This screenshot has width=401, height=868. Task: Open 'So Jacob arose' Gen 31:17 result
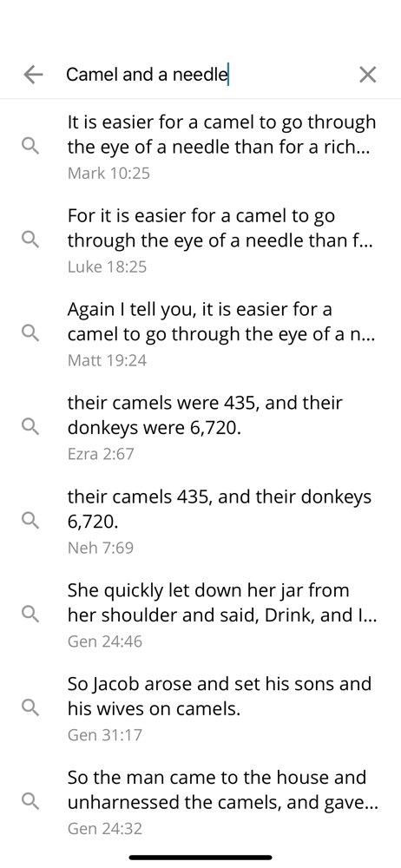click(200, 708)
